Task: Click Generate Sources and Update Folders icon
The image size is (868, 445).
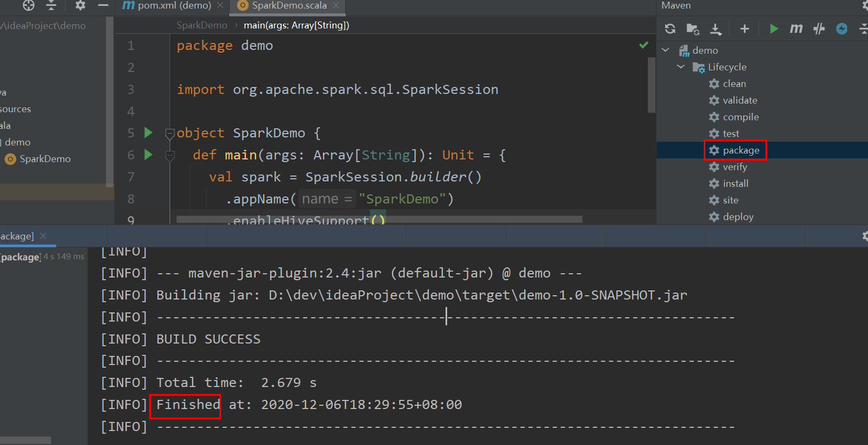Action: tap(692, 29)
